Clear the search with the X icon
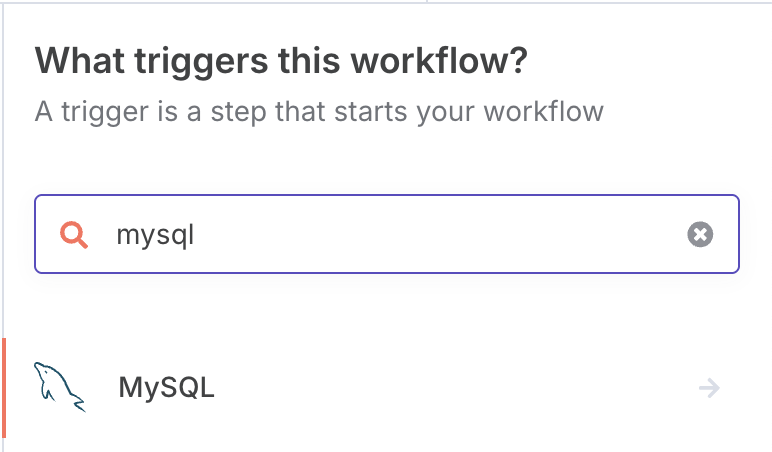 (x=700, y=234)
